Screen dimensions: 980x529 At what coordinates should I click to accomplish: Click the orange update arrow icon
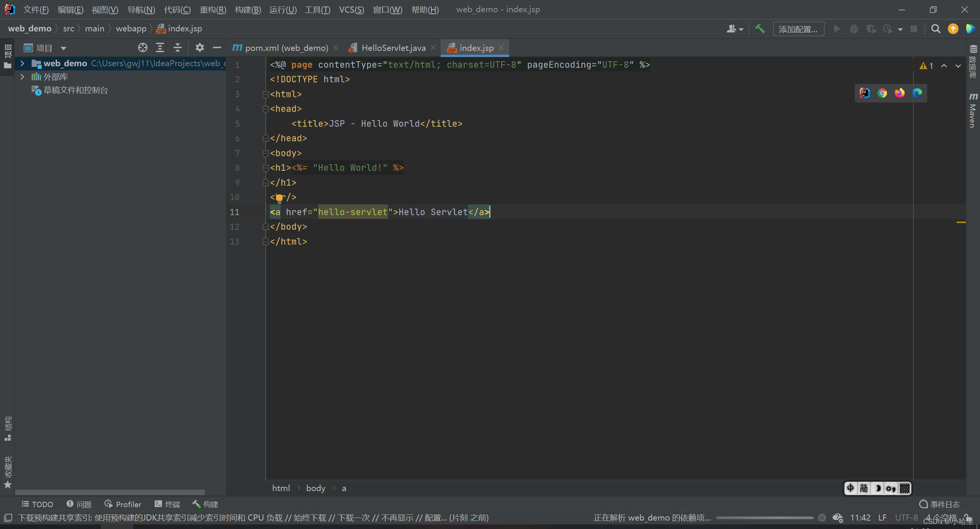[x=953, y=29]
